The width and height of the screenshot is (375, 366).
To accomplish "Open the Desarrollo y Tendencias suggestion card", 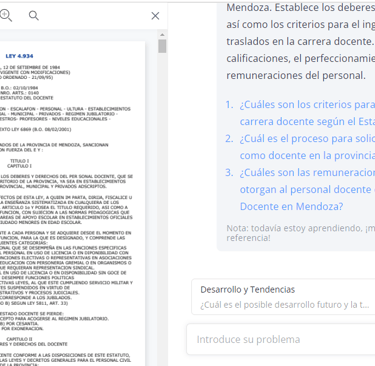I will point(284,297).
